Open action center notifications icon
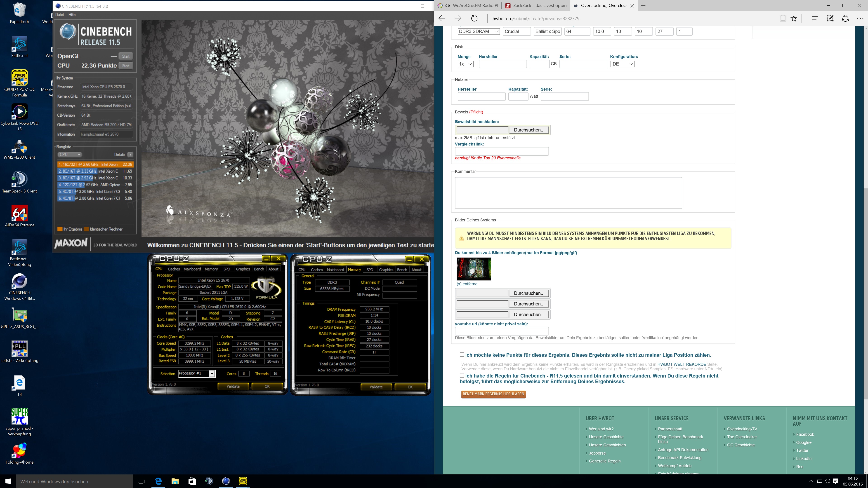Viewport: 868px width, 488px height. pyautogui.click(x=836, y=481)
